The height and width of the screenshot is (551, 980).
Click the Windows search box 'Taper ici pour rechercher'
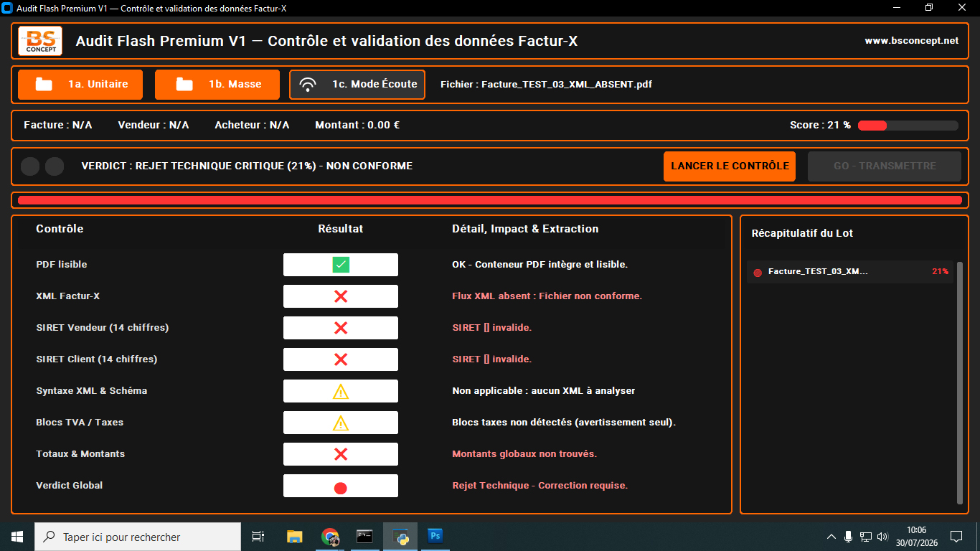pos(138,537)
